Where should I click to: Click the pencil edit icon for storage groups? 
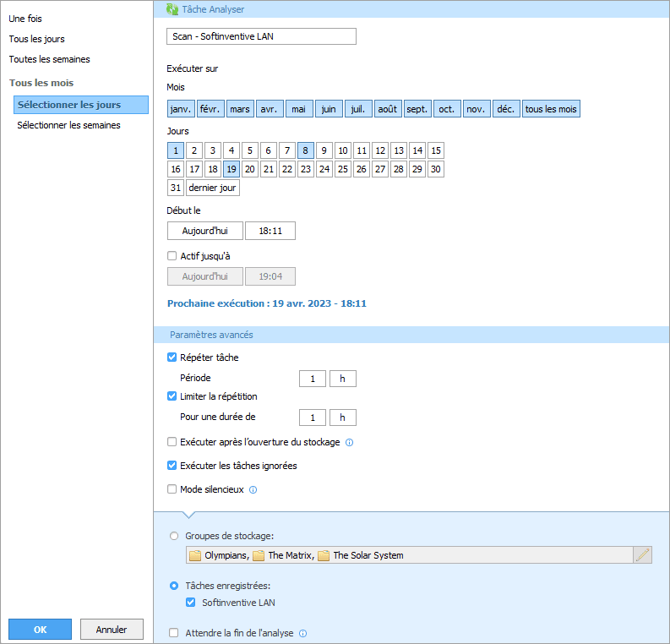point(642,555)
